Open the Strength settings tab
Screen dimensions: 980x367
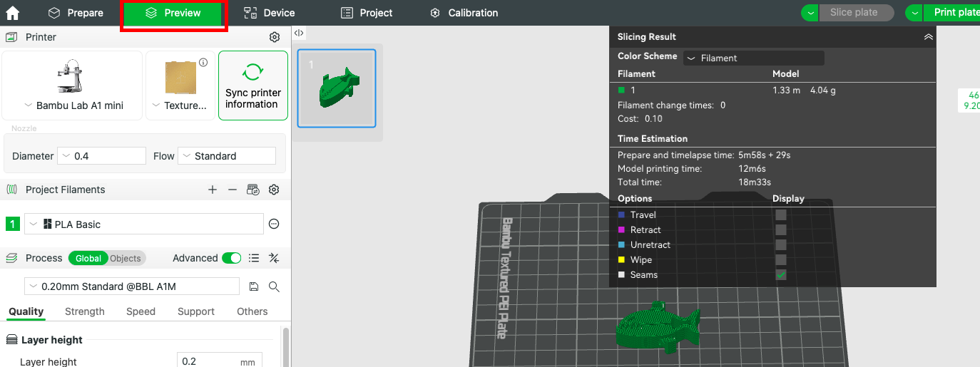(x=85, y=311)
